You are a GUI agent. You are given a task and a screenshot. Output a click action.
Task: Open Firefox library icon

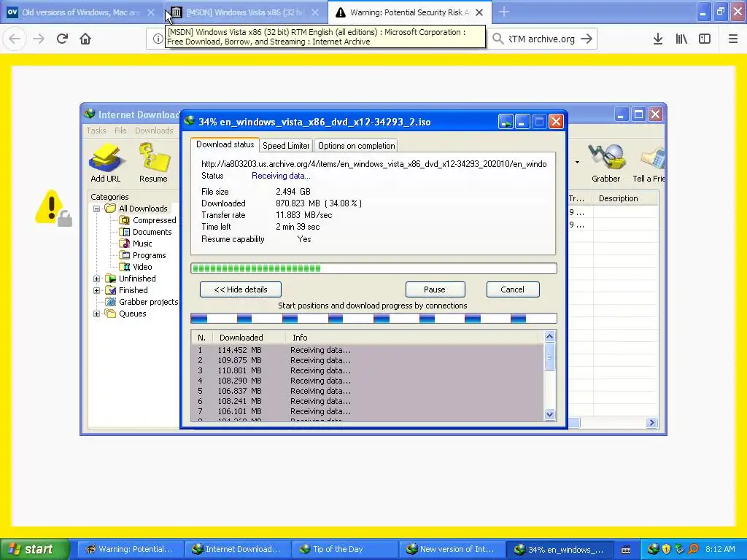tap(681, 39)
